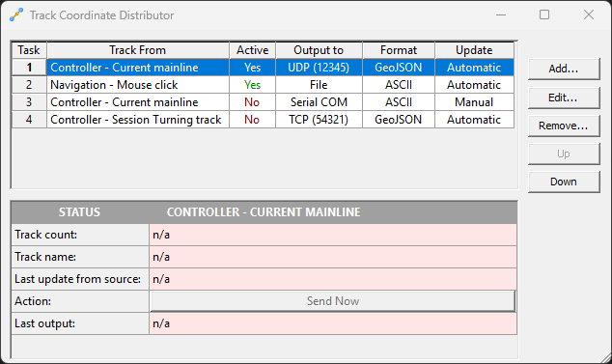Screen dimensions: 612x364
Task: Click the 'Last update from source:' label
Action: [77, 279]
